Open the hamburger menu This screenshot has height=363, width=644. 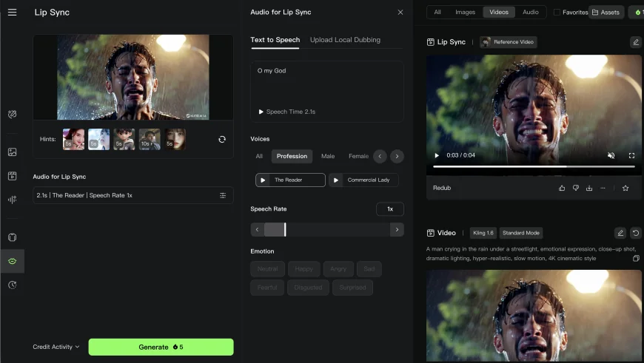(13, 13)
